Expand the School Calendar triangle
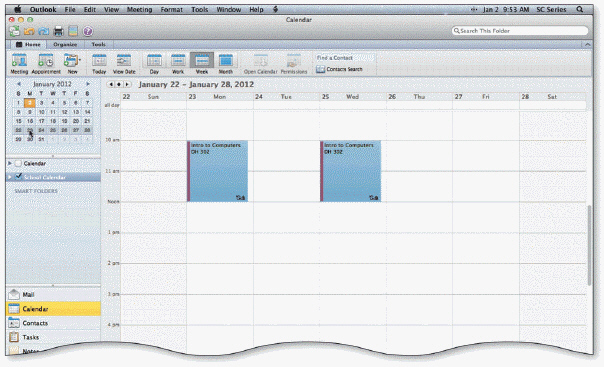 point(10,177)
